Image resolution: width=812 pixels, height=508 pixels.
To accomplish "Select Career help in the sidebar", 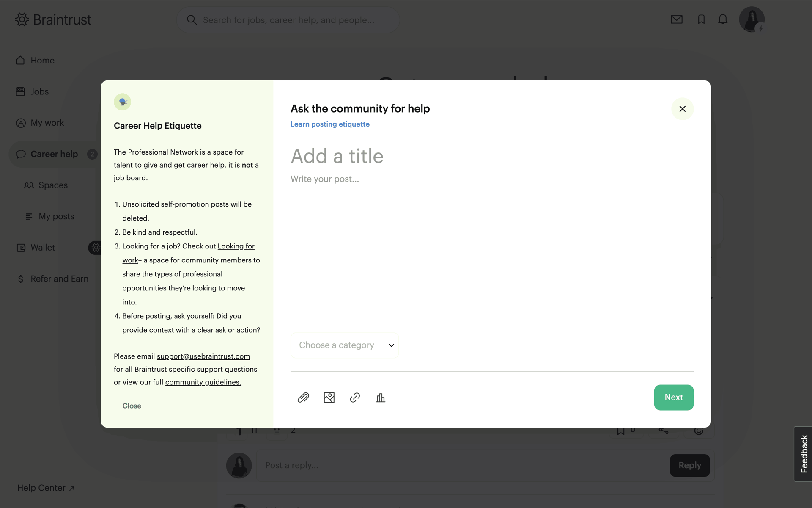I will pos(54,154).
